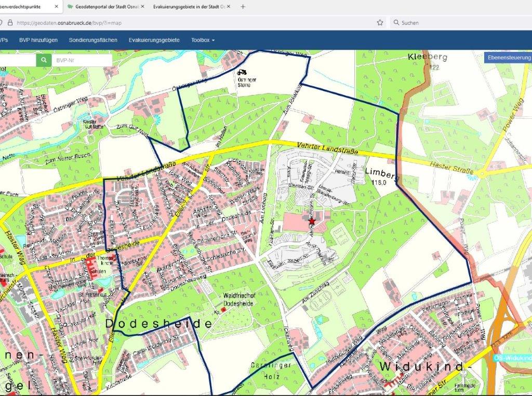Open a new browser tab with plus
Viewport: 532px width, 396px height.
tap(243, 6)
